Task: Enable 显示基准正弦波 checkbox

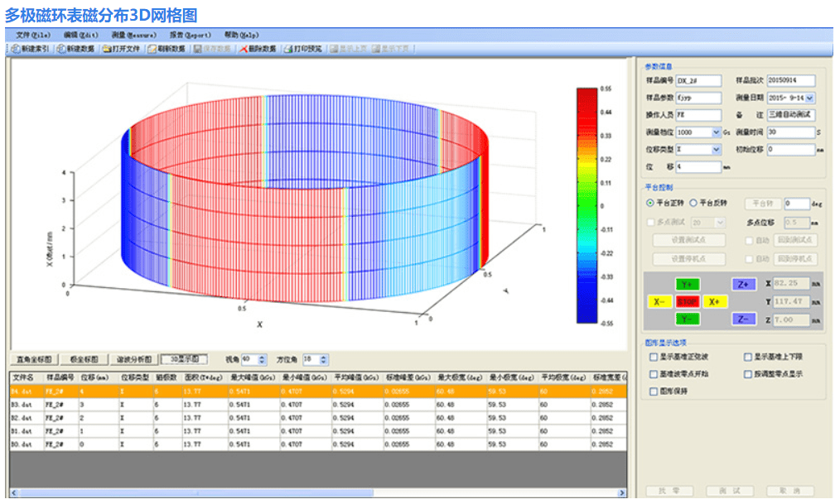Action: [x=654, y=357]
